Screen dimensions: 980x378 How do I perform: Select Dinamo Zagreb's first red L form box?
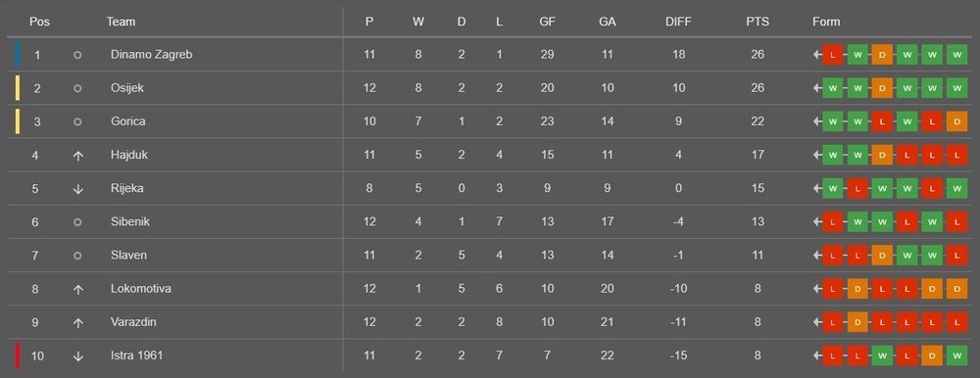833,55
